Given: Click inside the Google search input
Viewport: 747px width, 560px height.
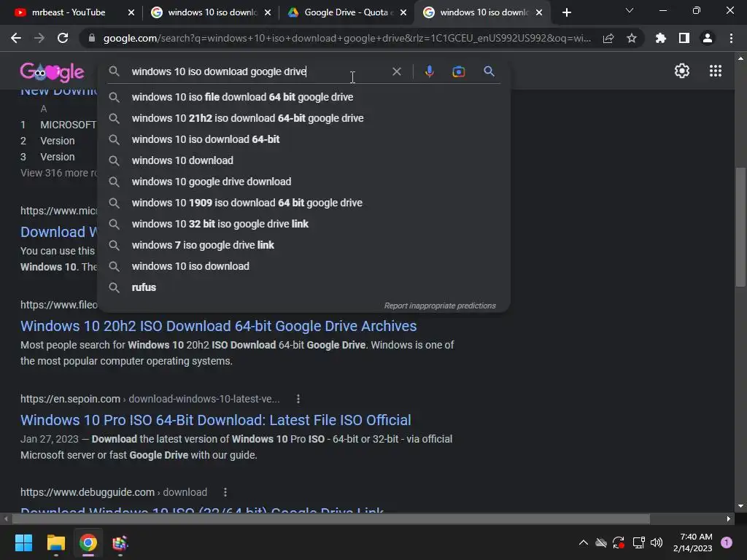Looking at the screenshot, I should (x=258, y=71).
